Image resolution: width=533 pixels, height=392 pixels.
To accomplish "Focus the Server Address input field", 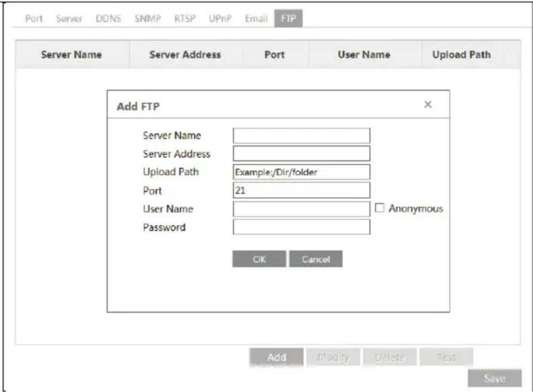I will pos(302,154).
